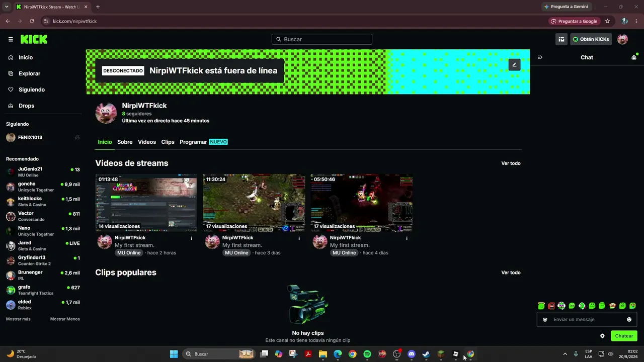This screenshot has width=644, height=362.
Task: Click the green Chatear button
Action: click(x=624, y=336)
